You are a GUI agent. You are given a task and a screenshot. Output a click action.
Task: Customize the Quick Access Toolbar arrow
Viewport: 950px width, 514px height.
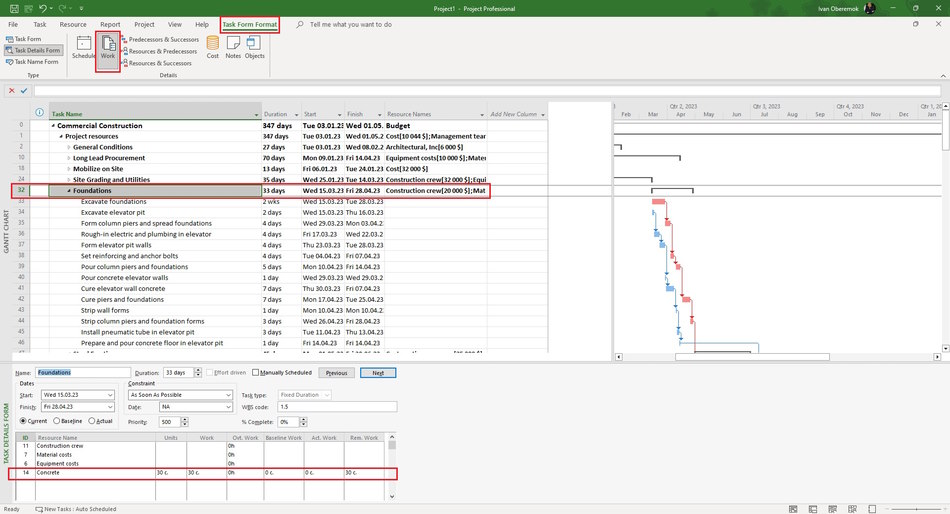coord(82,8)
